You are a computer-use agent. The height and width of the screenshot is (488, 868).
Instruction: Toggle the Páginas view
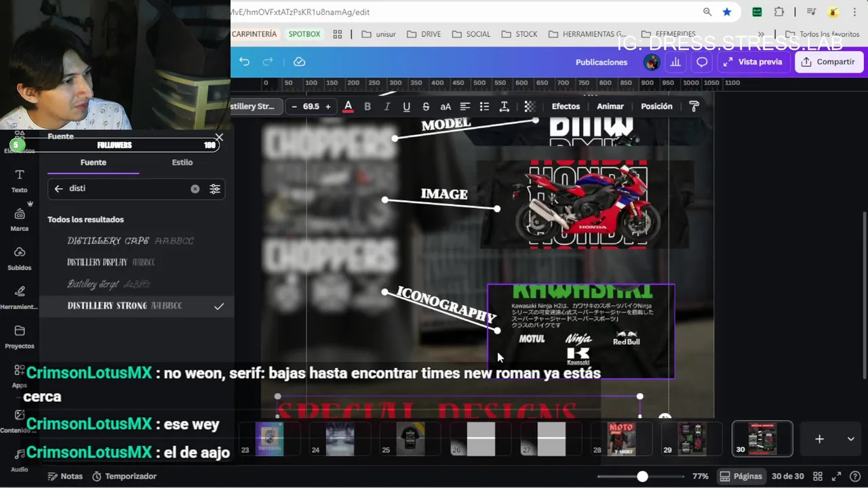pyautogui.click(x=741, y=476)
